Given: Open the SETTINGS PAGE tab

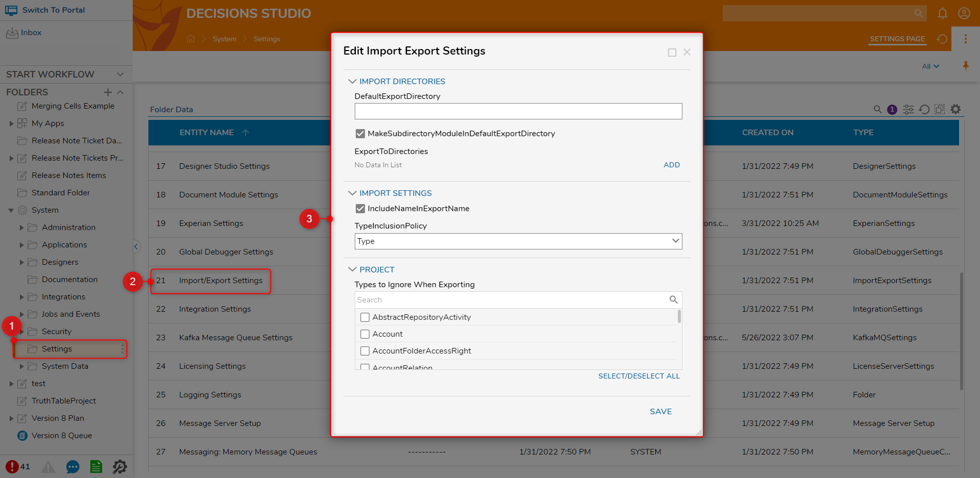Looking at the screenshot, I should pos(897,39).
